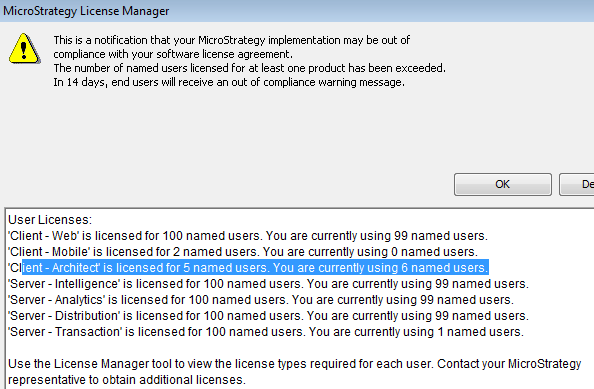Click 'This is a notification' message line
This screenshot has height=389, width=594.
pyautogui.click(x=231, y=40)
